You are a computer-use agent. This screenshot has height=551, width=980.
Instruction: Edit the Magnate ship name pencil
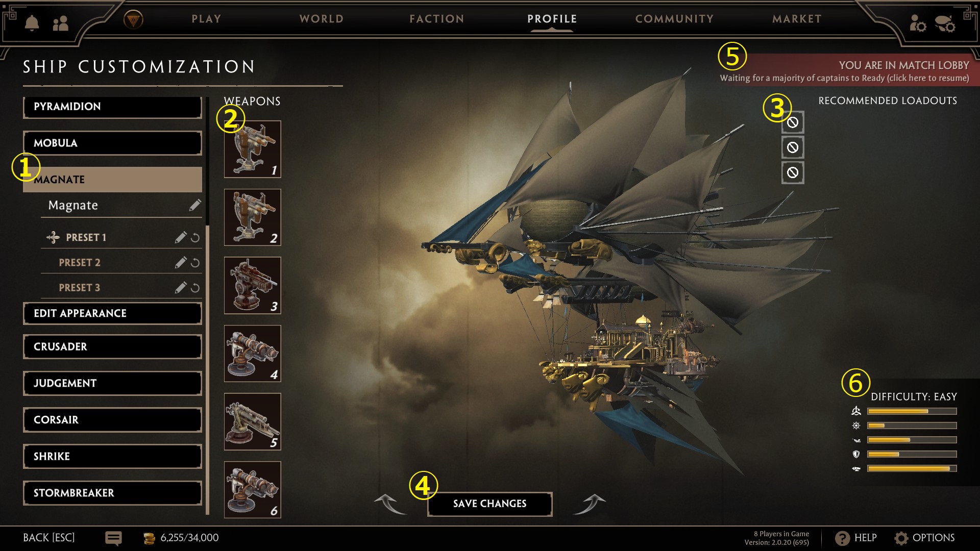tap(195, 205)
